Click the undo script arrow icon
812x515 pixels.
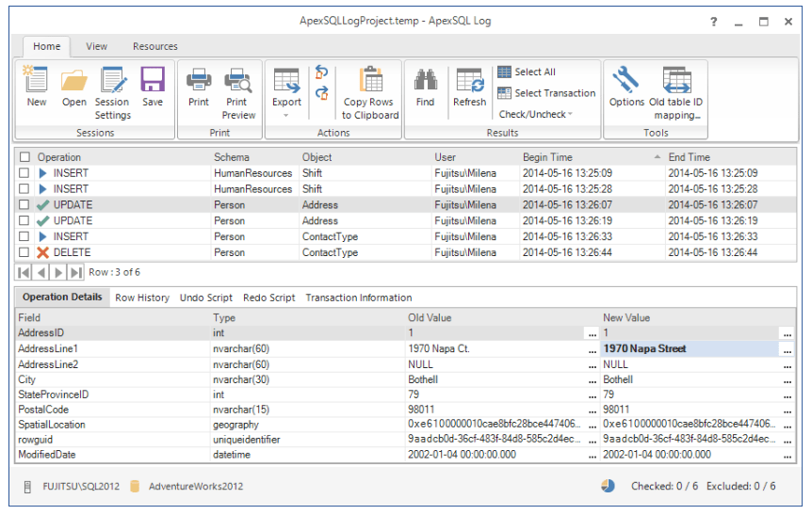tap(321, 72)
